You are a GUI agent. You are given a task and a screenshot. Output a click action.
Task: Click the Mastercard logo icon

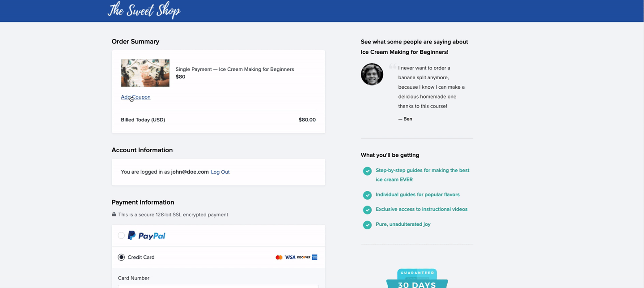(x=279, y=258)
